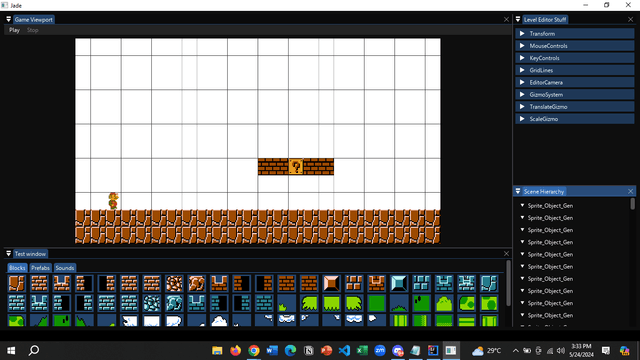Viewport: 640px width, 360px height.
Task: Pick the brown cobblestone block tile
Action: click(x=174, y=283)
